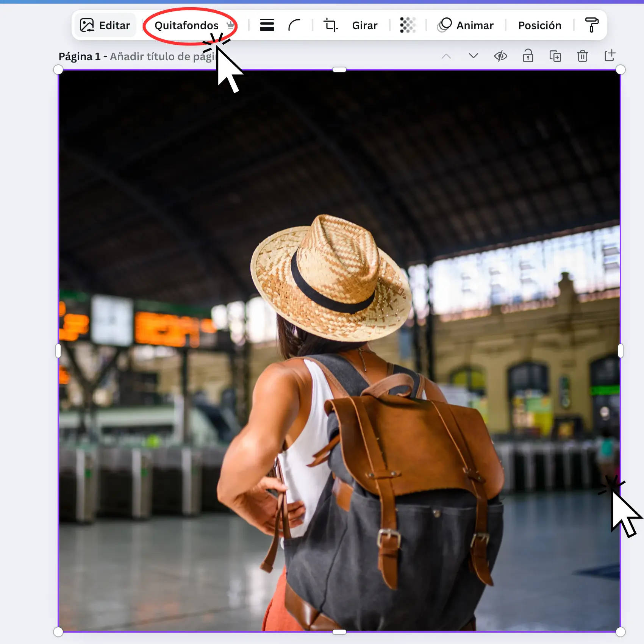Click the premium crown icon beside Quitafondos

click(230, 25)
